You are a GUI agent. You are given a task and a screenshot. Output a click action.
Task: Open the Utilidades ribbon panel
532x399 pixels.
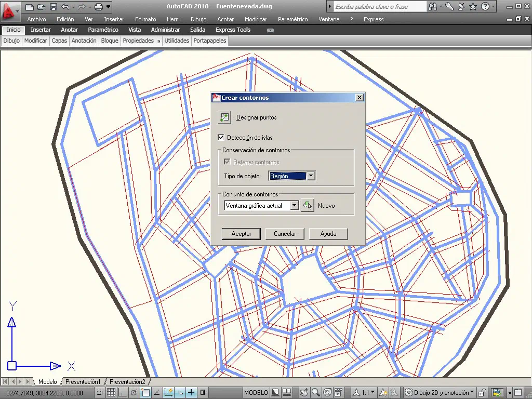177,41
